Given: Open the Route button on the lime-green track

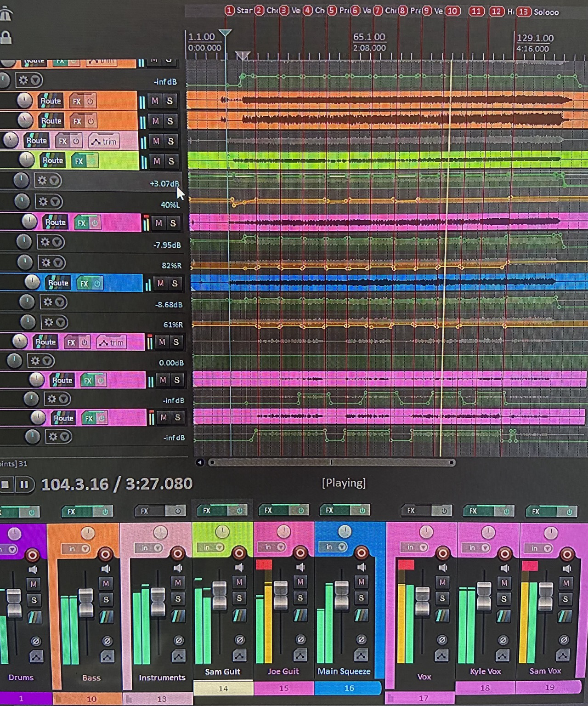Looking at the screenshot, I should (52, 160).
